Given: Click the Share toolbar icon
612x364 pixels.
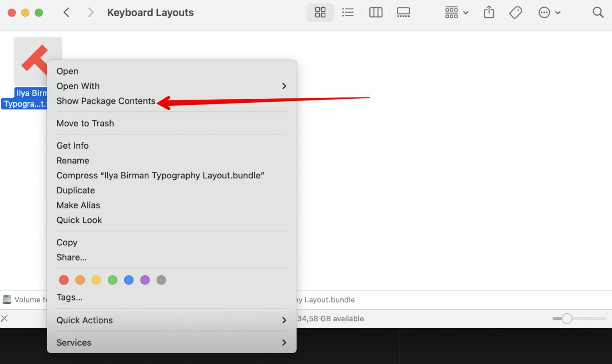Looking at the screenshot, I should click(489, 13).
